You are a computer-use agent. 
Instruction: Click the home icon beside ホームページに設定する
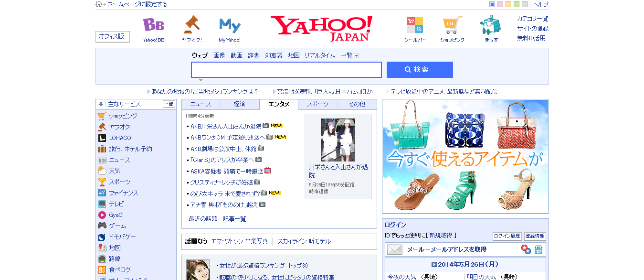tap(99, 4)
